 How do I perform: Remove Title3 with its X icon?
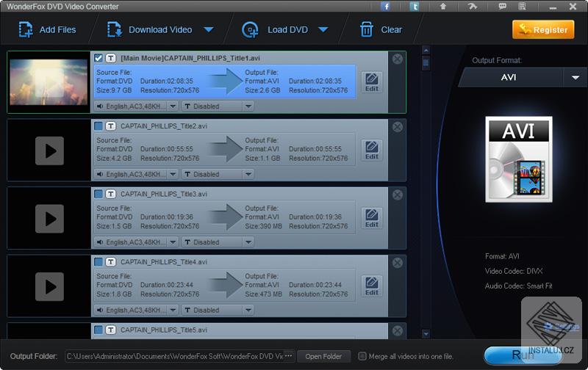tap(398, 195)
